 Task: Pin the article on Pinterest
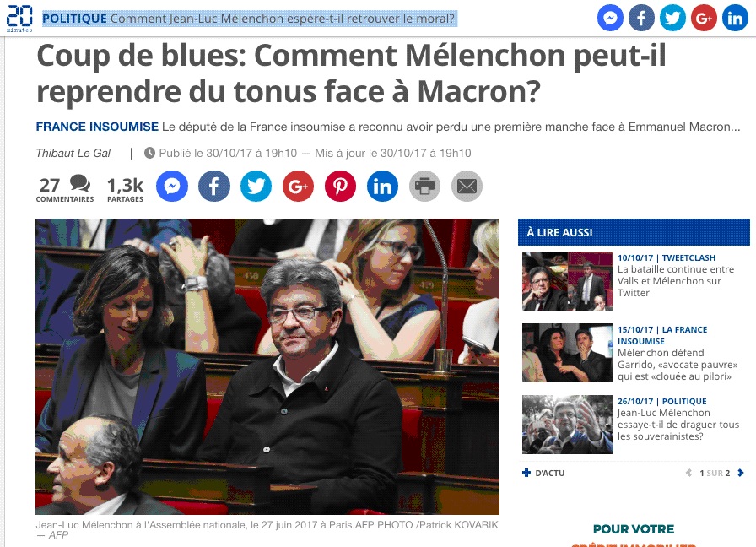click(340, 187)
